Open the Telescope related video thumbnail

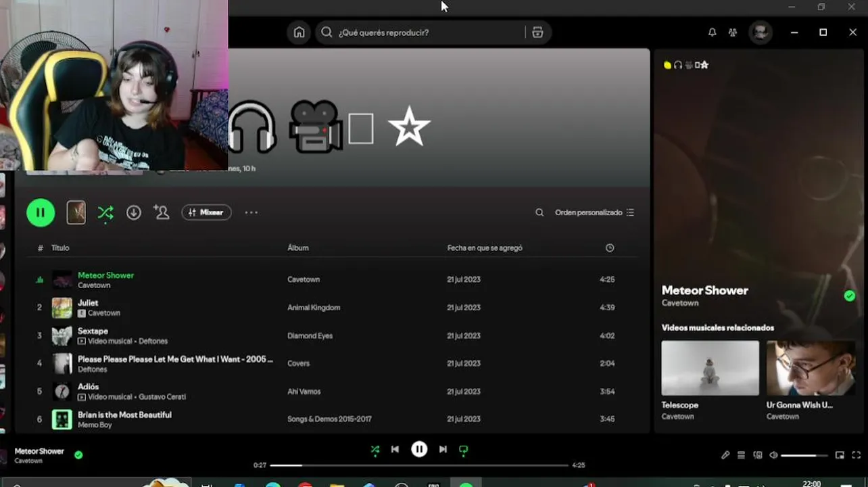710,368
